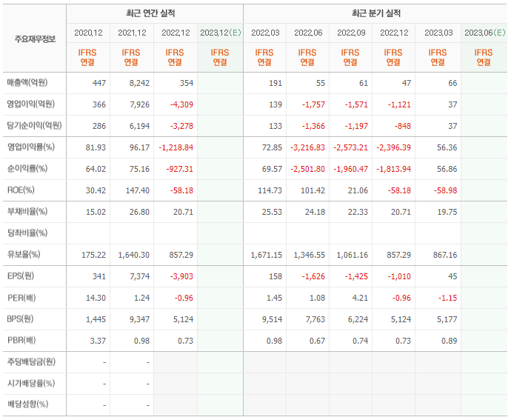Click PBR value 0.89
This screenshot has width=511, height=420.
pyautogui.click(x=450, y=341)
